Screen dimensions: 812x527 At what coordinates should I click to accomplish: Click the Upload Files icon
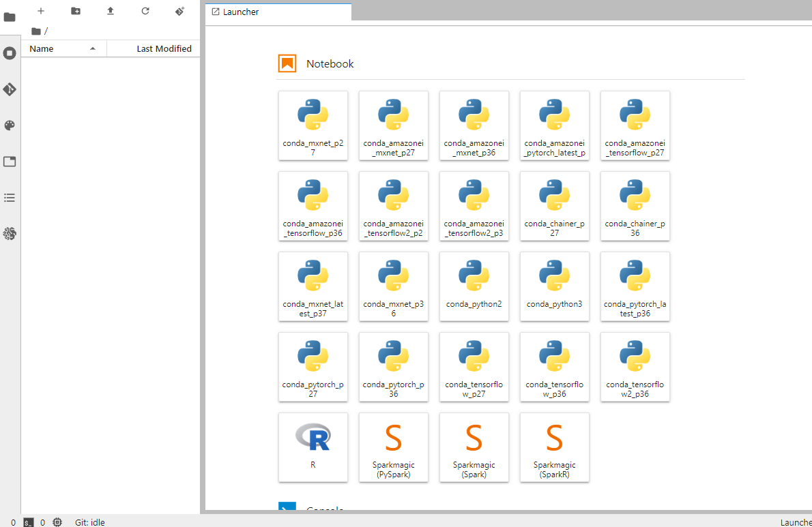click(111, 11)
